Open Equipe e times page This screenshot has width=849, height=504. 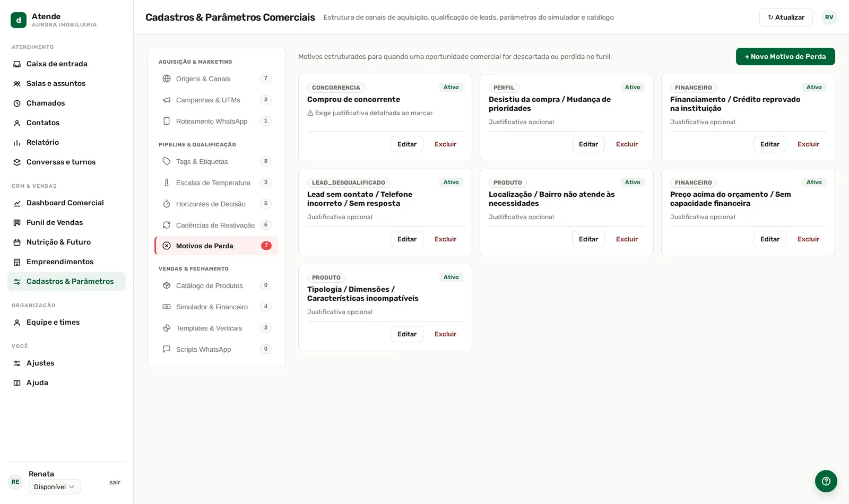click(x=66, y=323)
